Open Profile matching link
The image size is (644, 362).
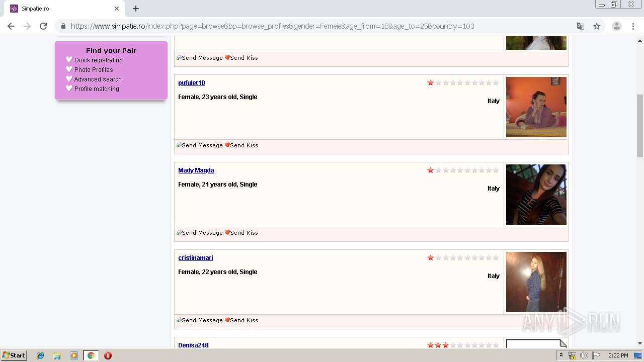tap(97, 89)
